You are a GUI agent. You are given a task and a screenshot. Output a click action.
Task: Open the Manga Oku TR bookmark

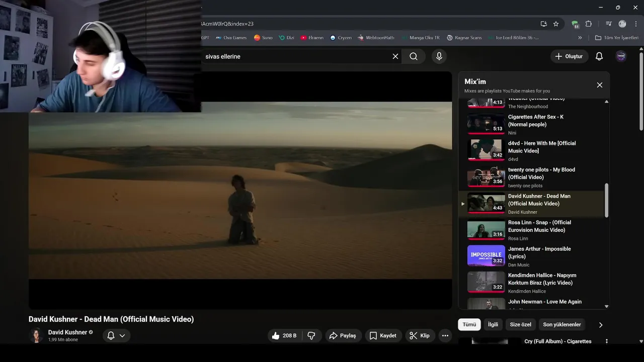point(420,38)
